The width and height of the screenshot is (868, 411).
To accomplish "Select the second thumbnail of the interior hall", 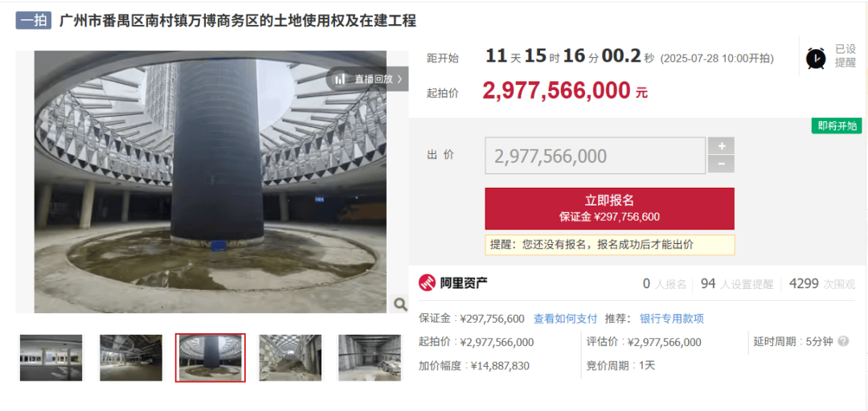I will tap(131, 357).
